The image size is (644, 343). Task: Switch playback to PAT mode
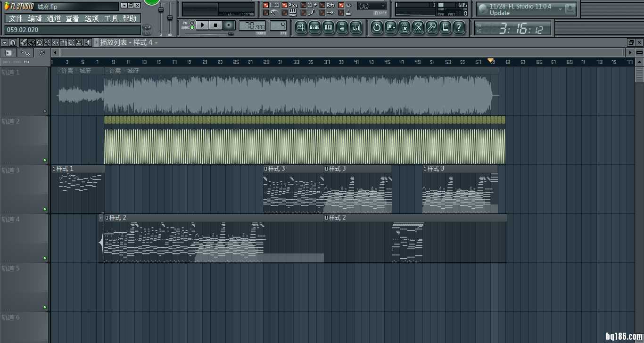pos(191,23)
